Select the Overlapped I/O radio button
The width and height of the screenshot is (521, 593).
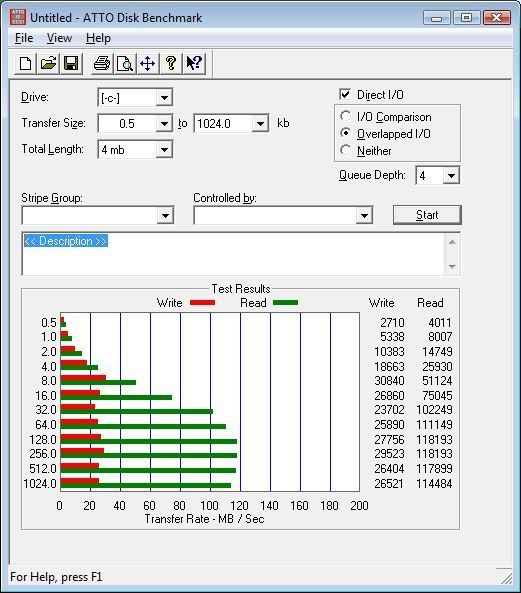[345, 133]
